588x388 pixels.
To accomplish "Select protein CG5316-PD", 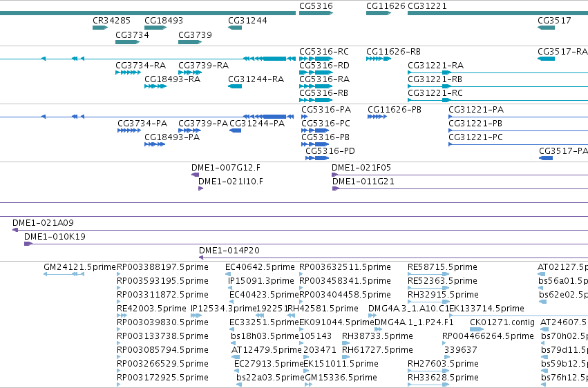I will tap(317, 158).
